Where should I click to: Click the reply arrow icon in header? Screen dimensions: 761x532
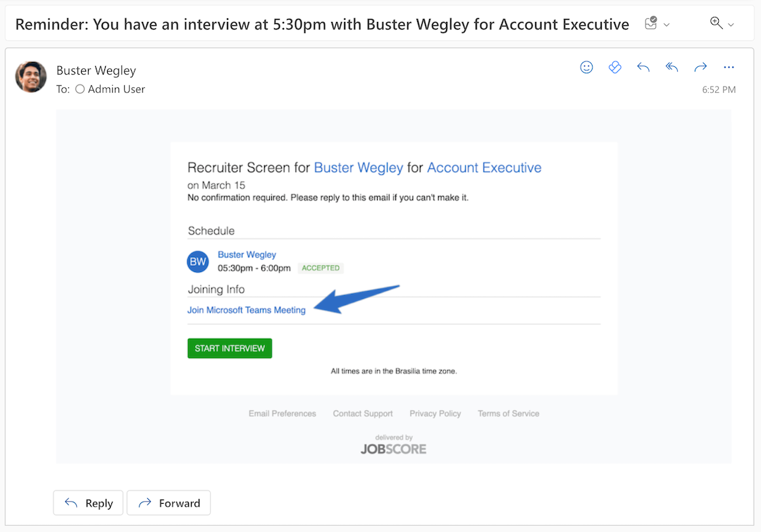(643, 67)
